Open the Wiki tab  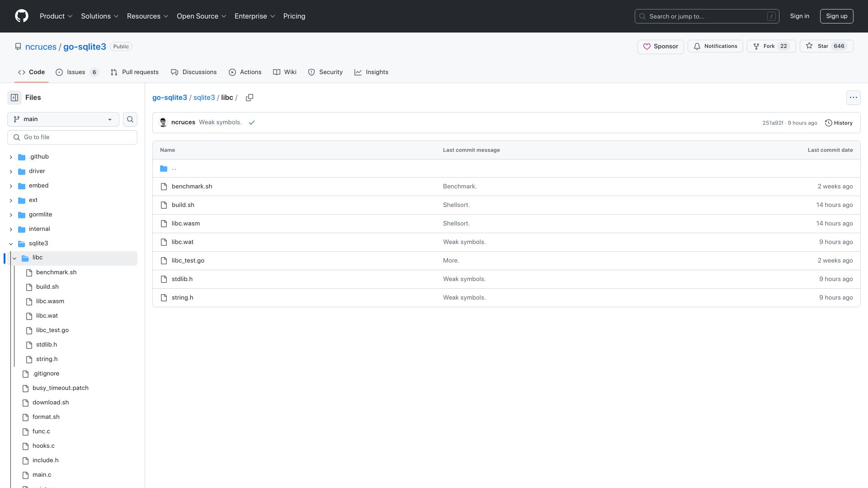point(285,72)
